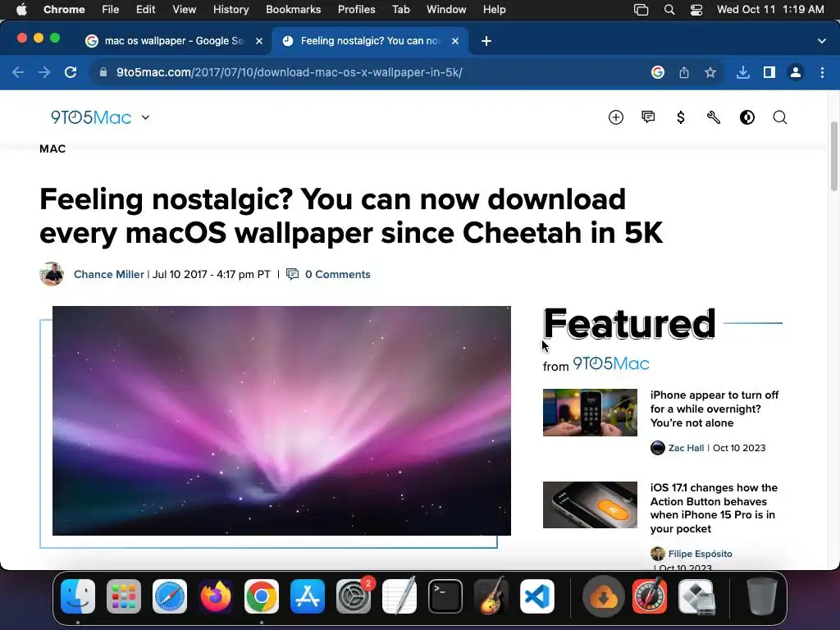Open the 9to5Mac site search
This screenshot has width=840, height=630.
(x=780, y=117)
